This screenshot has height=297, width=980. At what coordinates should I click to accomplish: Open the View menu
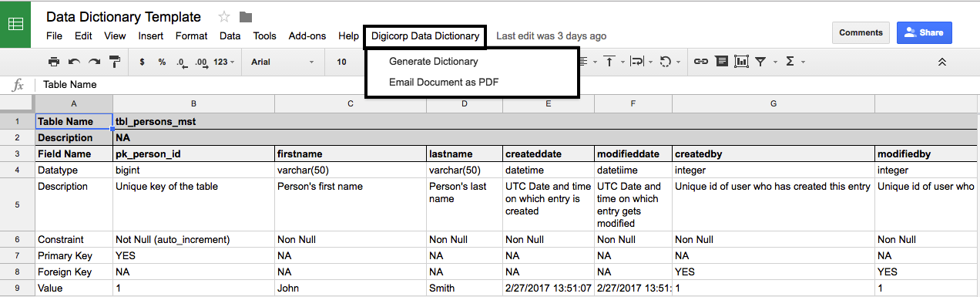coord(115,35)
